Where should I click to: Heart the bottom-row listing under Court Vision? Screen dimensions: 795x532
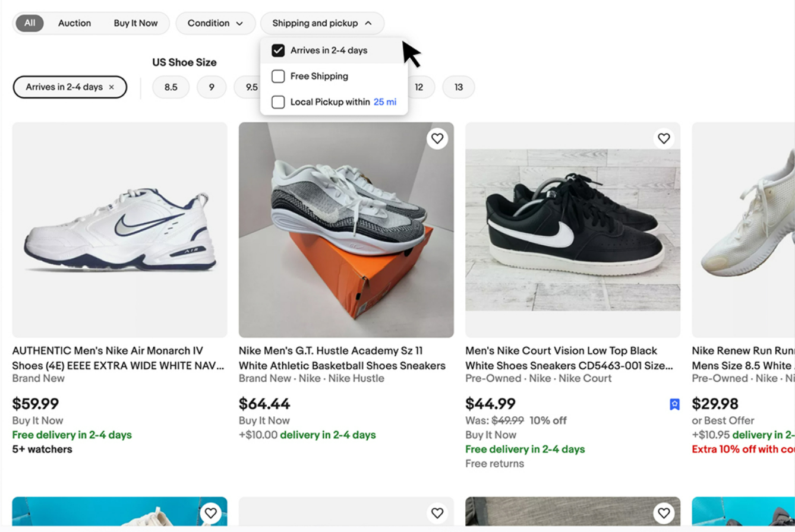[664, 513]
